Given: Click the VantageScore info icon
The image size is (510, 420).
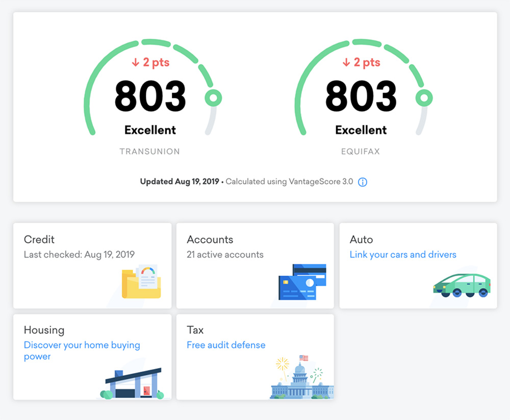Looking at the screenshot, I should pos(362,182).
